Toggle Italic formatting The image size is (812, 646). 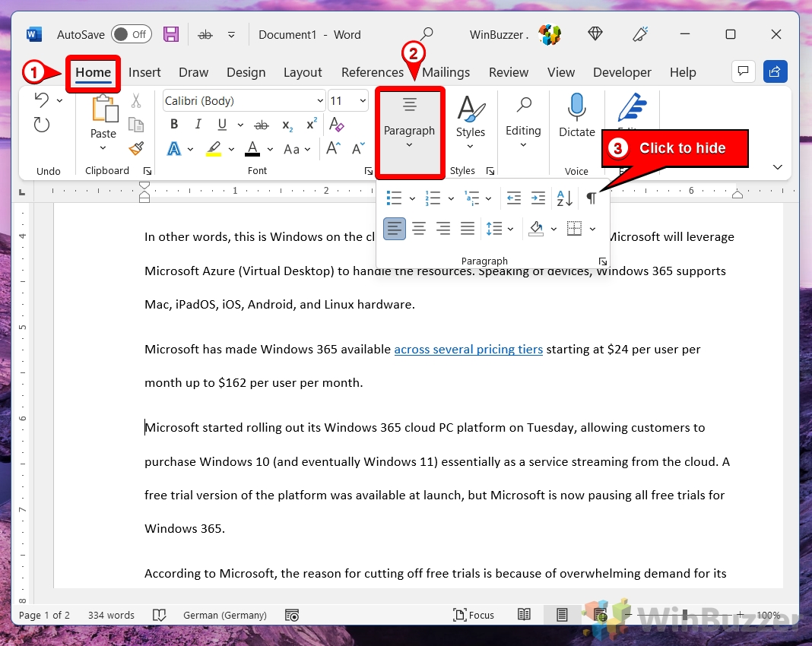click(x=198, y=124)
